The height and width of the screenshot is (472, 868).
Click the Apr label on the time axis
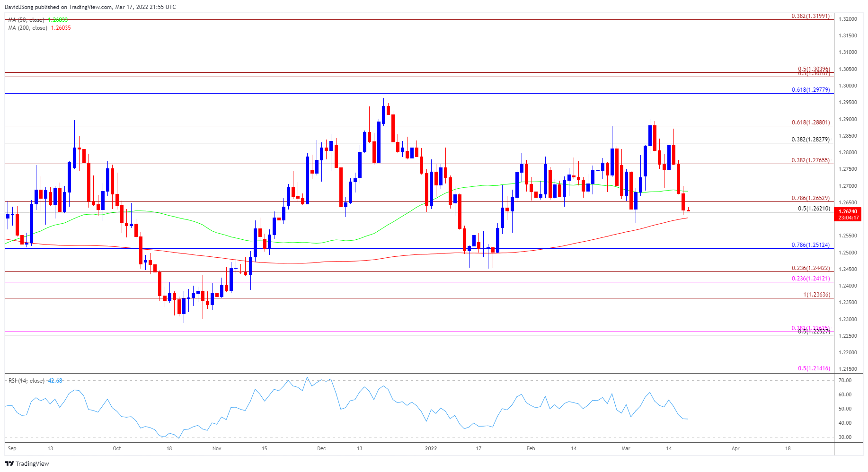(x=735, y=448)
